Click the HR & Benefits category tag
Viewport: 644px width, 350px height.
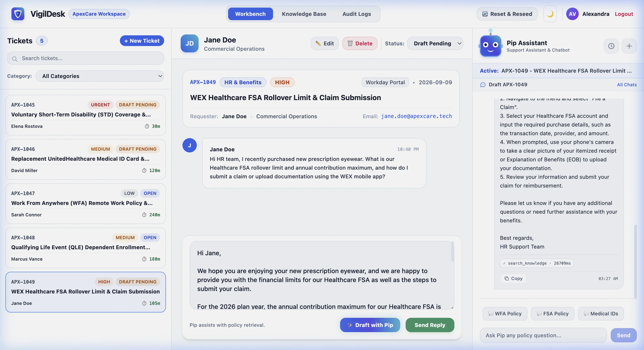coord(243,82)
